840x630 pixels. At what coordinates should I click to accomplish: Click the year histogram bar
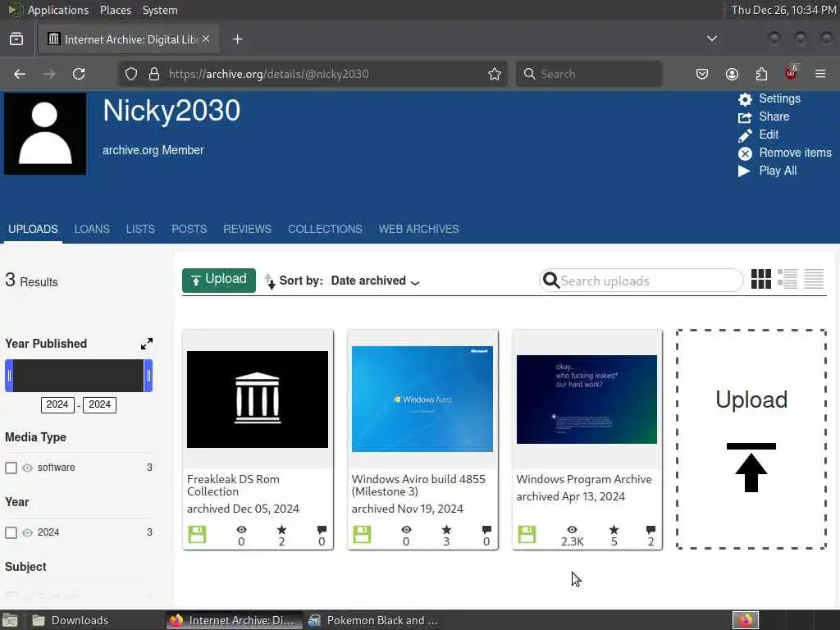(x=79, y=376)
